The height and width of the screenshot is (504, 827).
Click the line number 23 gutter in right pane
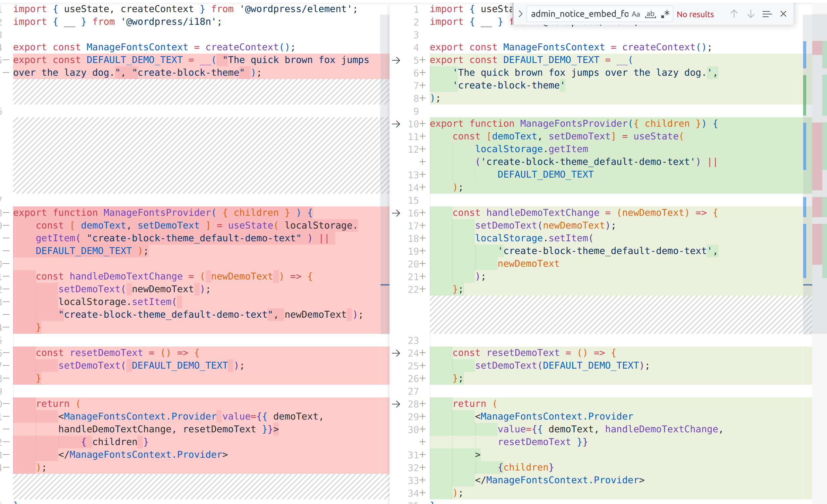(x=413, y=341)
